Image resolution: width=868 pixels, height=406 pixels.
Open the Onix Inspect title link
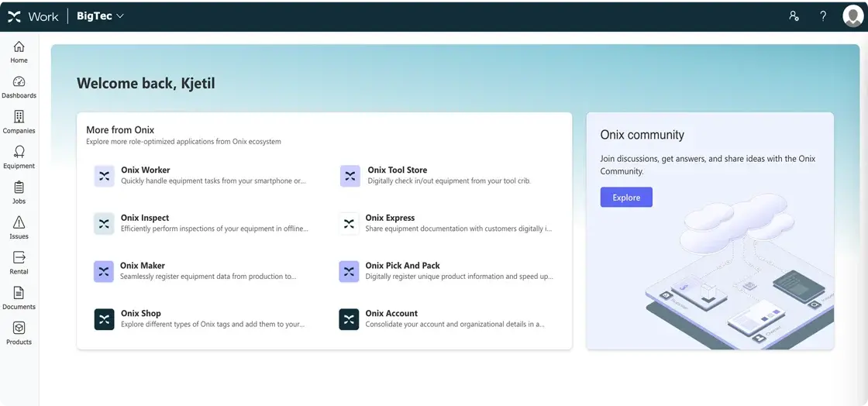tap(145, 218)
